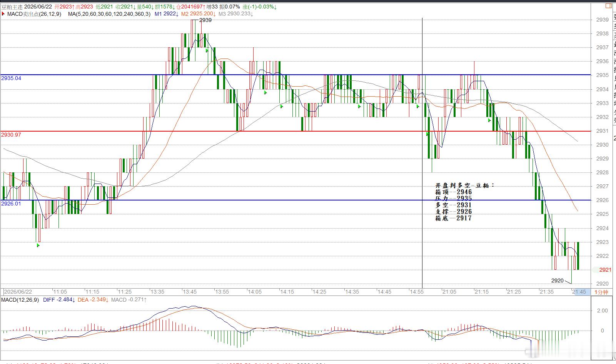This screenshot has width=616, height=364.
Task: Click the side panel layout icon at top right
Action: tap(608, 6)
